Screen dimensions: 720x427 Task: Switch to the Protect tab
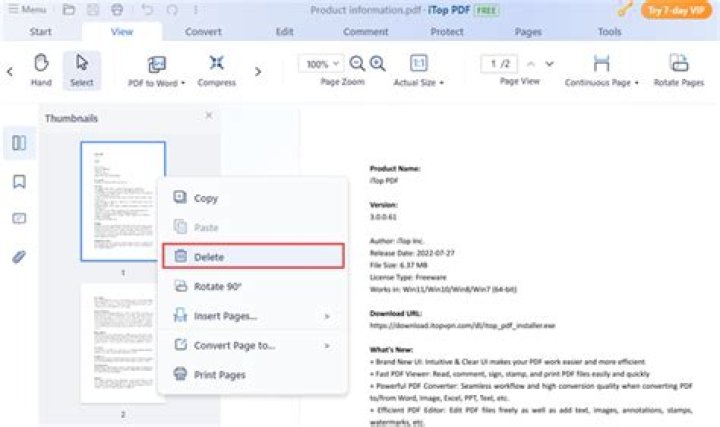[447, 32]
